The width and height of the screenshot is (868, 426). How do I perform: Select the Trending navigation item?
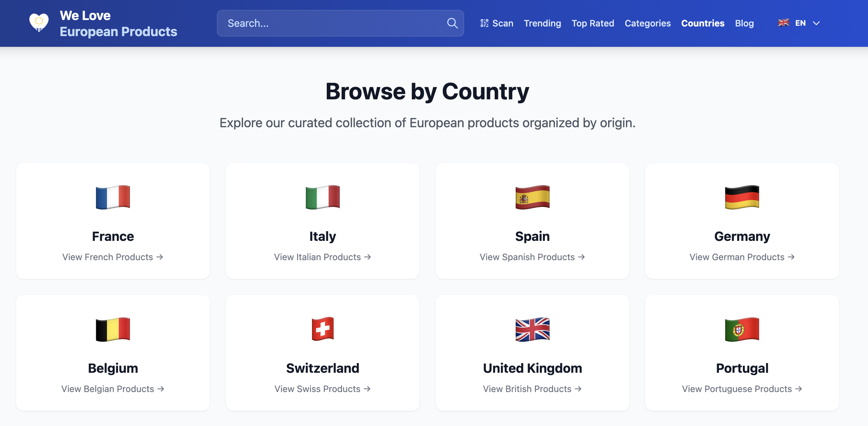[542, 23]
